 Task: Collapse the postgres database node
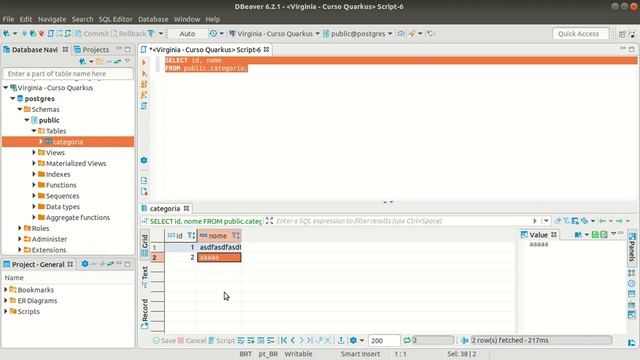[x=13, y=98]
